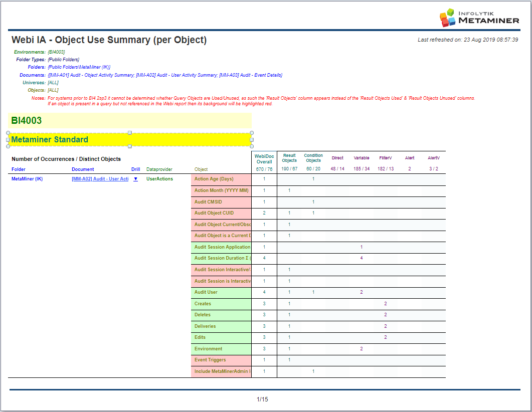Open the drill arrow next to the document

135,179
